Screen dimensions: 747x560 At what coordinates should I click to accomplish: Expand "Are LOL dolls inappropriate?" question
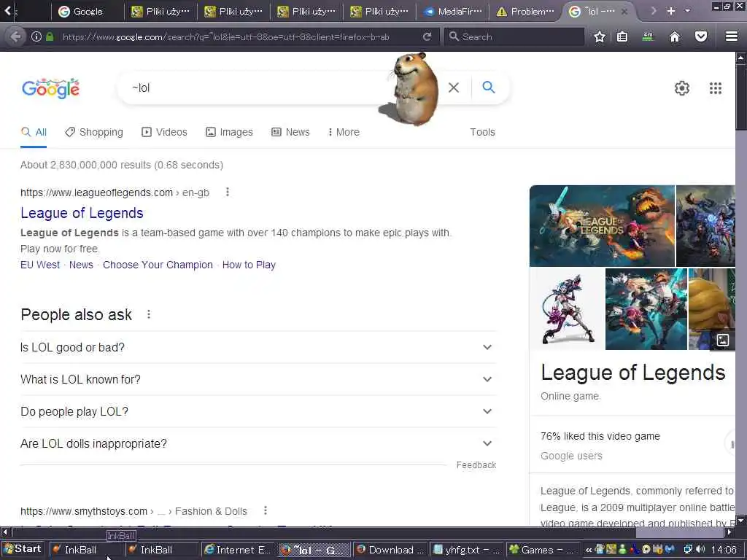258,443
